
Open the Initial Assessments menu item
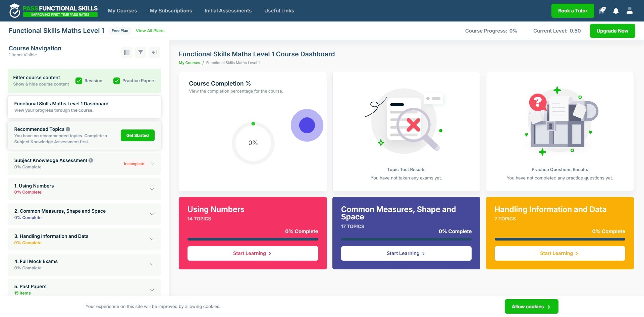[228, 11]
